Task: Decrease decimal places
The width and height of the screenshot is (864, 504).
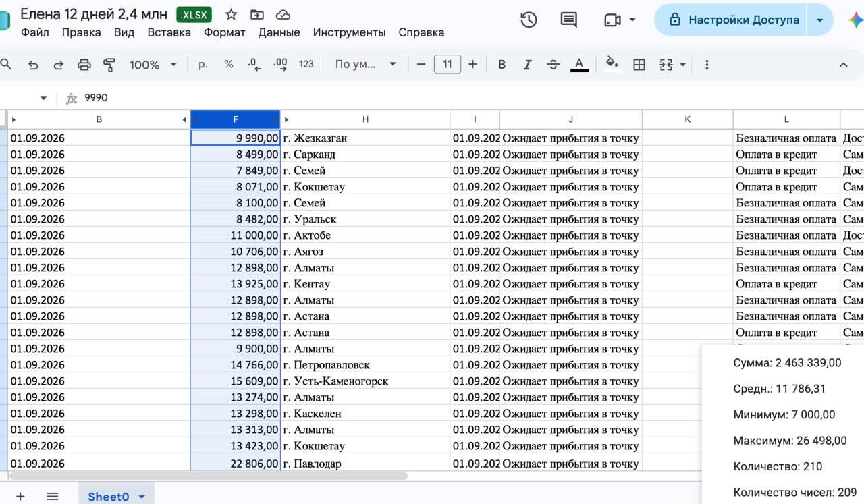Action: [254, 65]
